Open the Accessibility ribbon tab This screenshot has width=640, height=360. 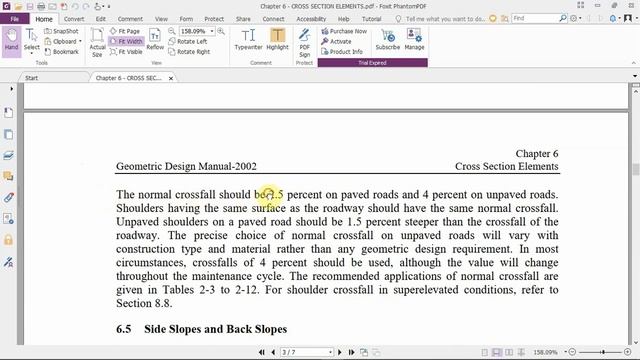(x=311, y=19)
